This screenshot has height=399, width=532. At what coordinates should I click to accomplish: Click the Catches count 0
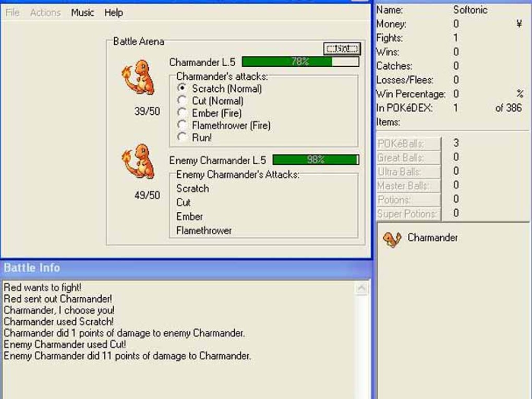pyautogui.click(x=456, y=66)
